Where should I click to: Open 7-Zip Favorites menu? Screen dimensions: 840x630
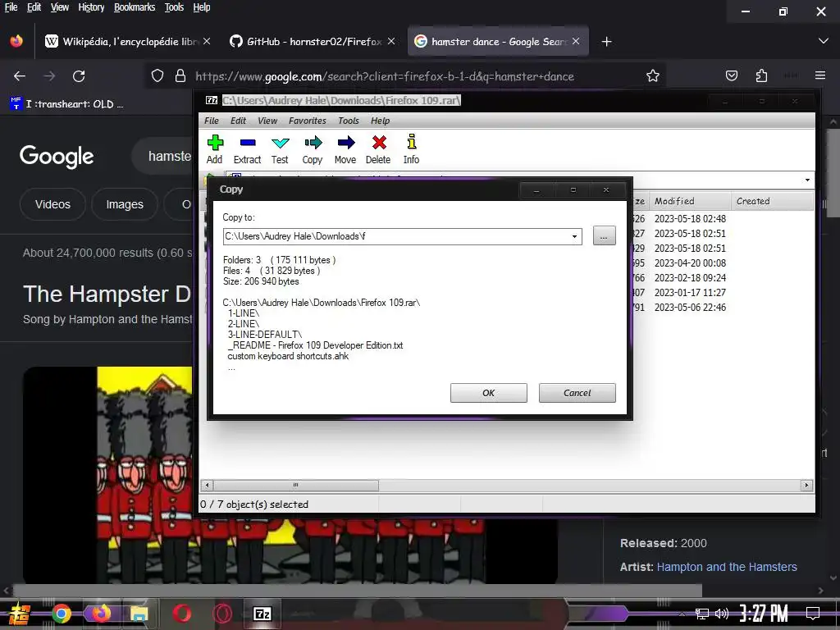307,121
